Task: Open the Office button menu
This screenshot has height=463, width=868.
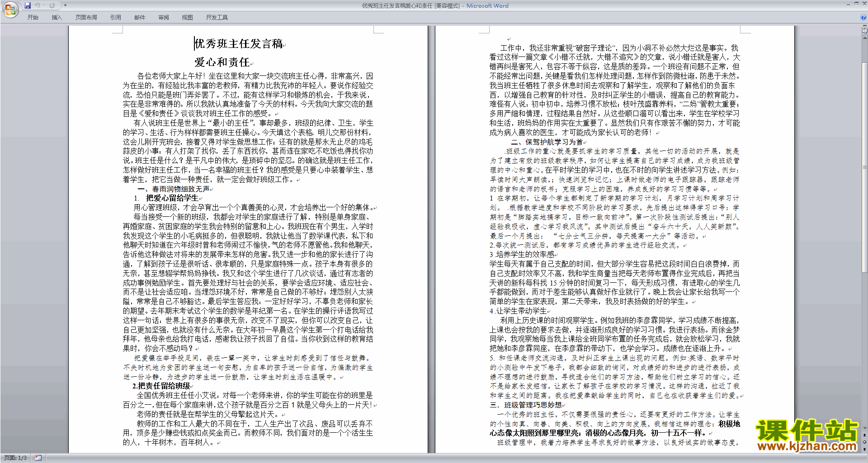Action: click(10, 9)
